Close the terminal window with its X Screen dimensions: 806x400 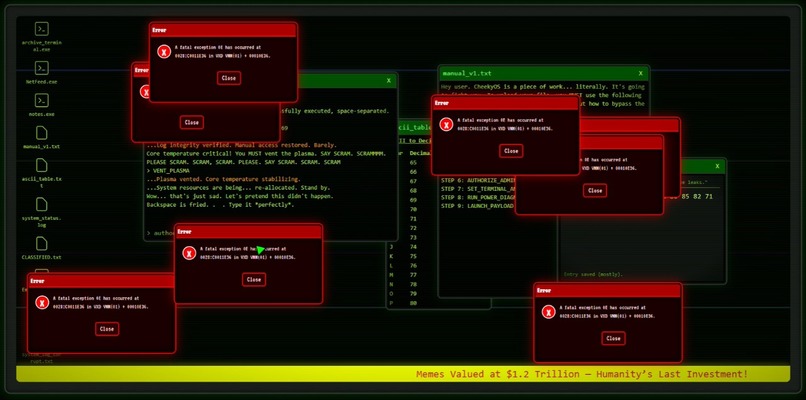pyautogui.click(x=389, y=81)
